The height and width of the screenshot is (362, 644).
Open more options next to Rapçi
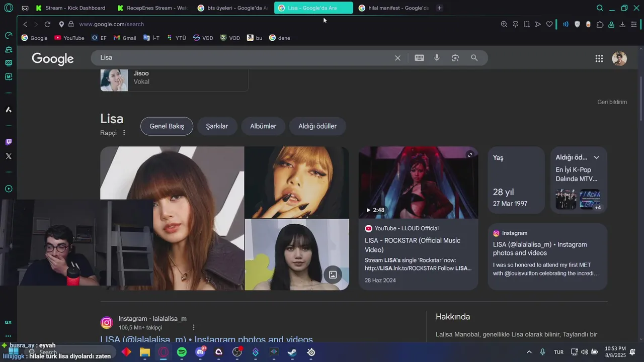(124, 133)
